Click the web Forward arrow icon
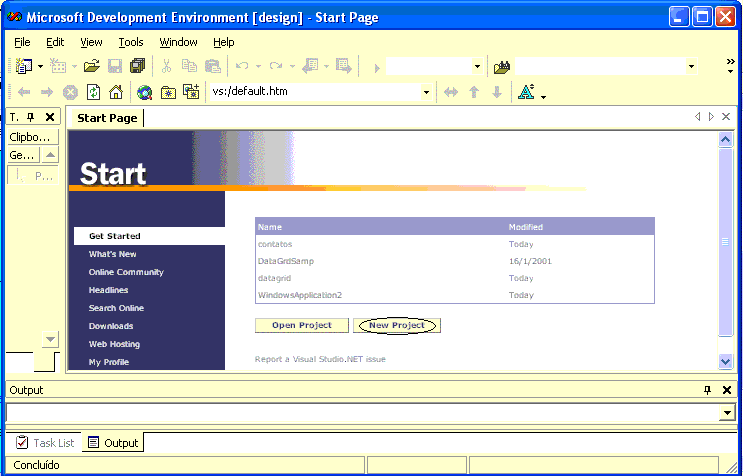743x476 pixels. [46, 92]
